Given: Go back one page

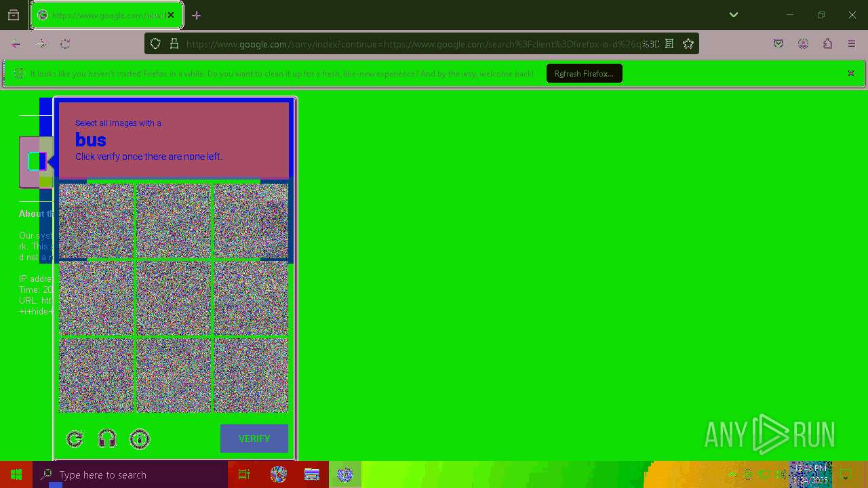Looking at the screenshot, I should tap(16, 43).
